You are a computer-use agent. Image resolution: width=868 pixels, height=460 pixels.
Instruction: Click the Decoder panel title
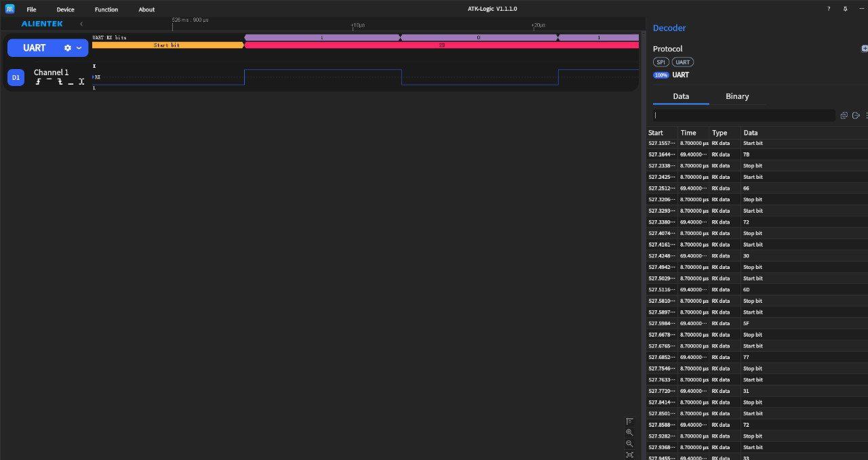(x=669, y=28)
